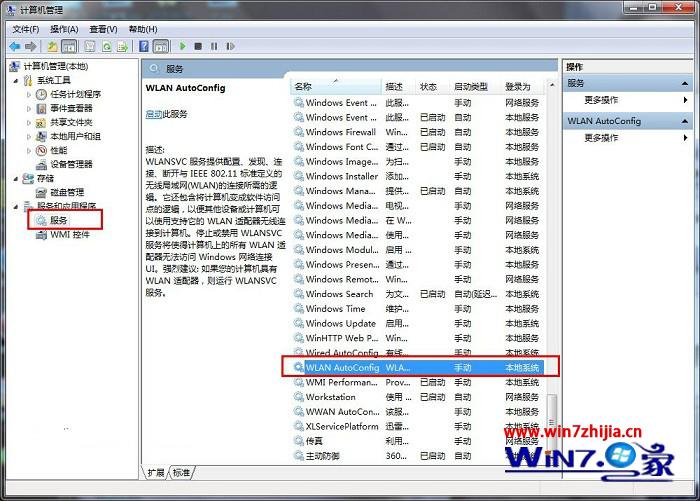Select the Windows Update service
700x501 pixels.
click(341, 324)
